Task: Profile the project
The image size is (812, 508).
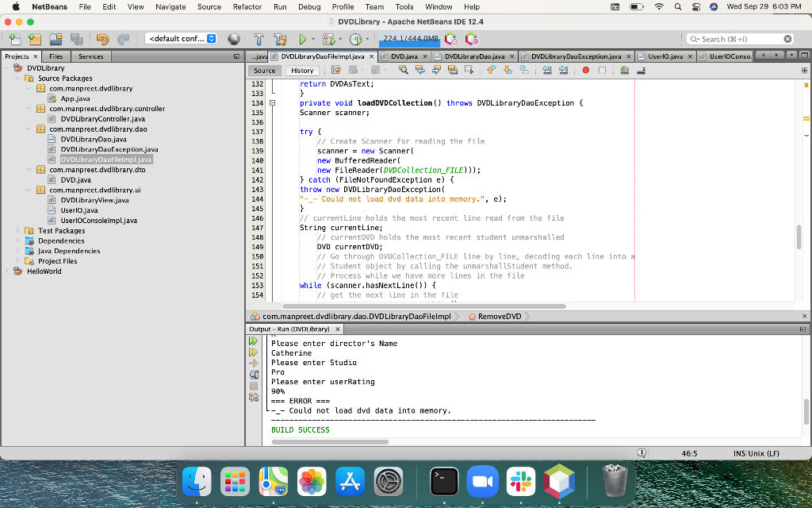Action: (x=356, y=37)
